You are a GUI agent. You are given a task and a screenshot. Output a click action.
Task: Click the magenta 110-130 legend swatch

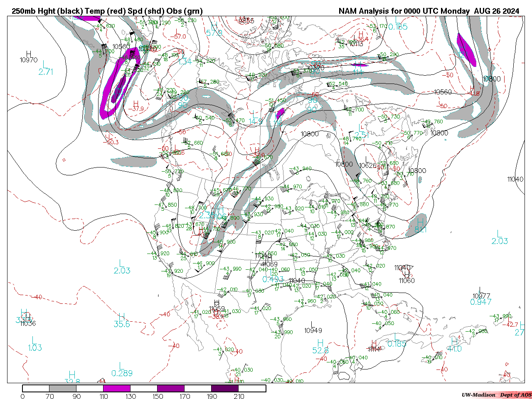click(x=117, y=388)
